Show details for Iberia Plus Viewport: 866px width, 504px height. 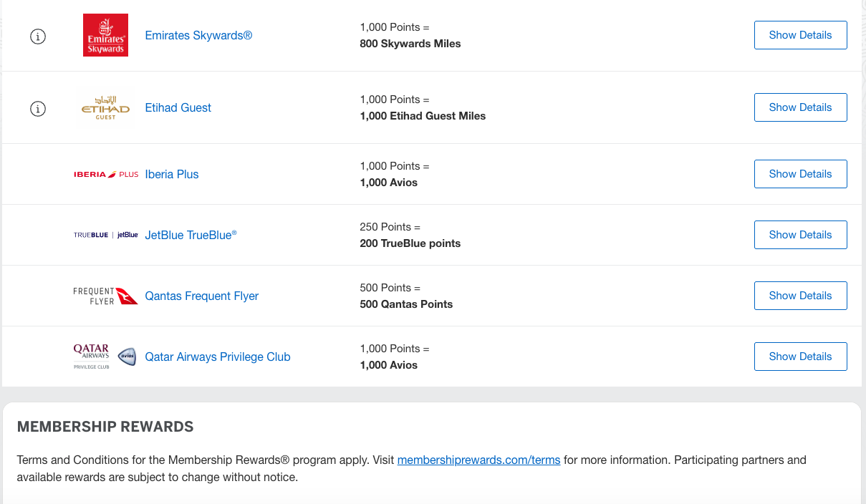[801, 174]
